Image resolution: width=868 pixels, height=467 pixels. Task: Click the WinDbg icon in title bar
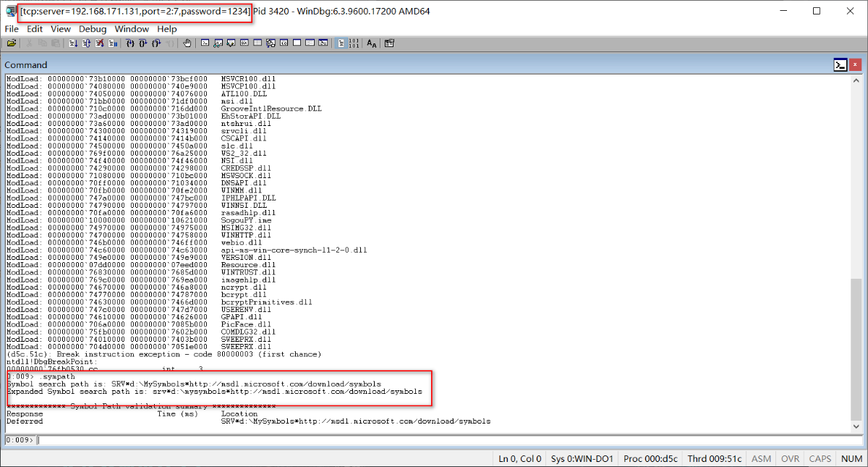11,11
